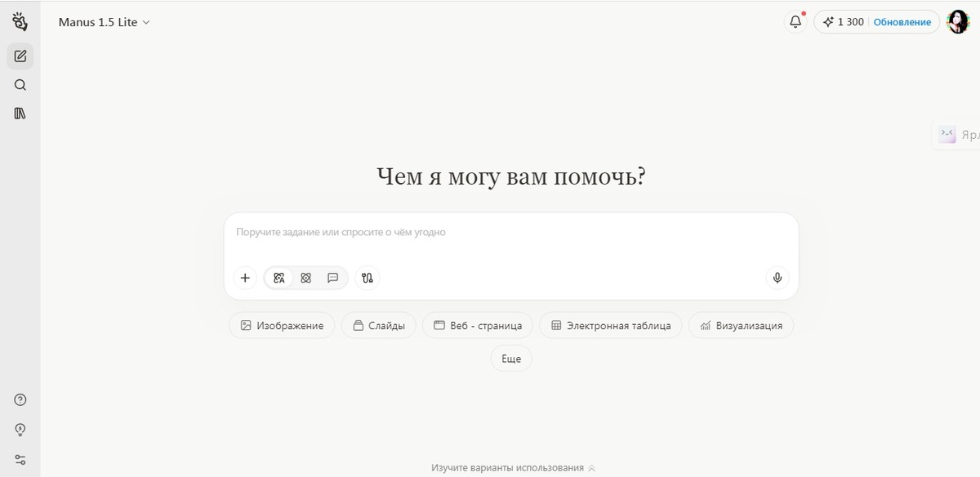
Task: Select the 'Слайды' suggestion chip
Action: (378, 325)
